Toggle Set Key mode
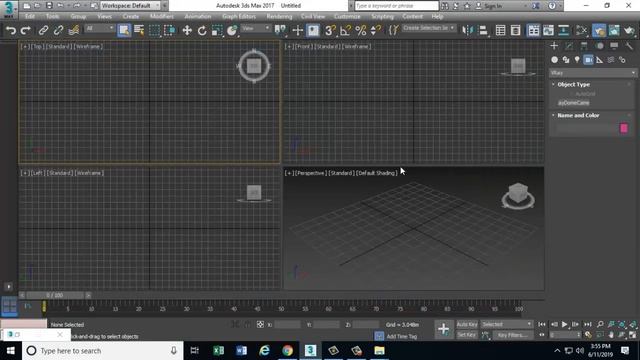The height and width of the screenshot is (360, 640). pyautogui.click(x=467, y=335)
